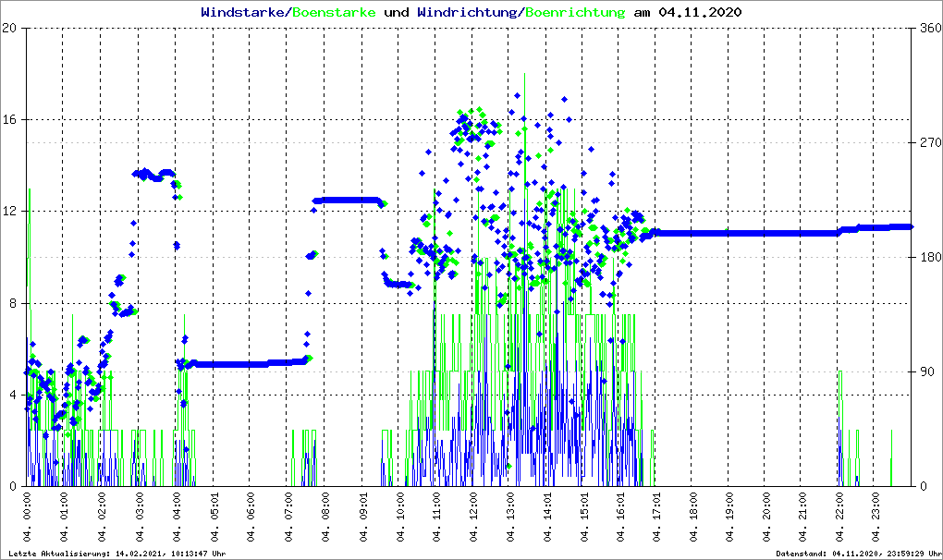943x560 pixels.
Task: Click time label '04. 19:00'
Action: coord(729,517)
